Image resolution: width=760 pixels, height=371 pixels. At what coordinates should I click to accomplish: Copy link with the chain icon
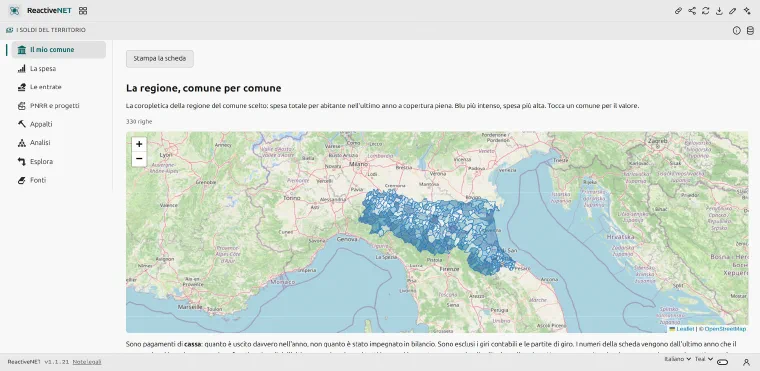[x=679, y=11]
